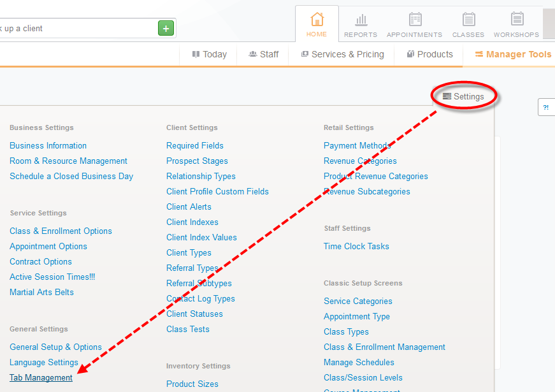Viewport: 555px width, 392px height.
Task: Switch to the Staff subtab
Action: pos(263,54)
